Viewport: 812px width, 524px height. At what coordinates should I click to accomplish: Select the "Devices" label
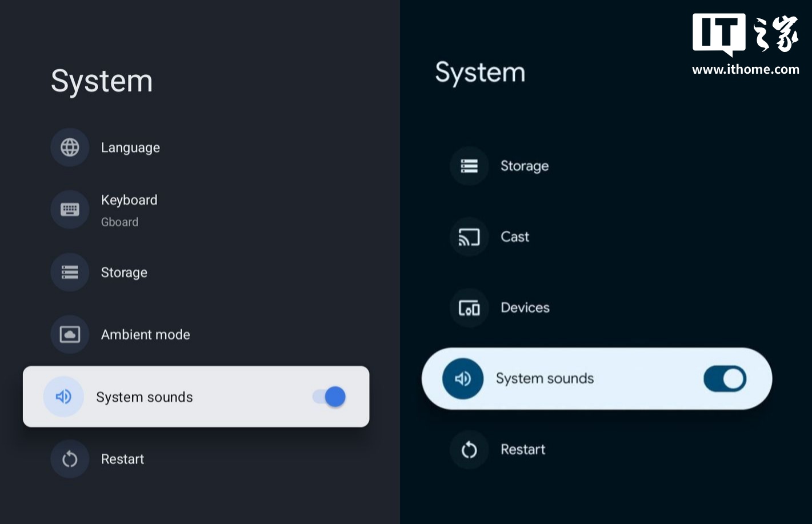coord(525,307)
